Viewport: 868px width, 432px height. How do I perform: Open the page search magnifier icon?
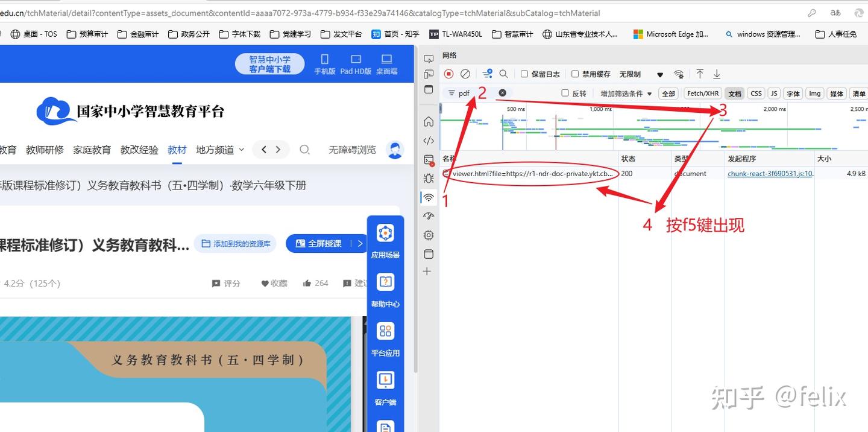click(304, 150)
